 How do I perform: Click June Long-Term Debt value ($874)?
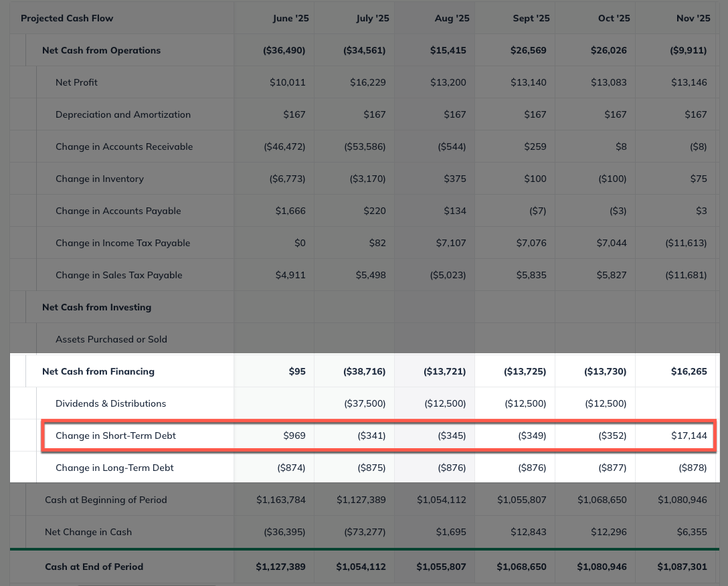[291, 468]
